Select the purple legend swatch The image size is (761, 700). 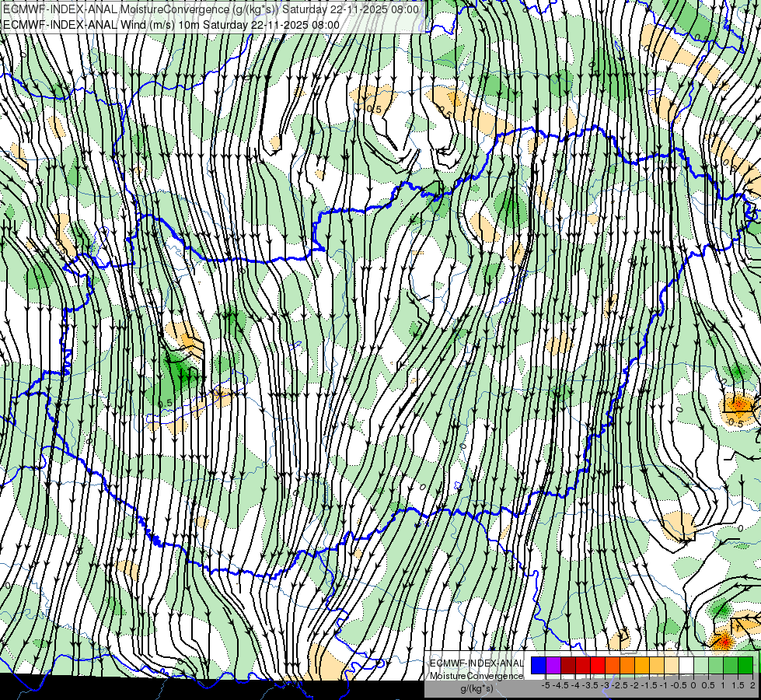click(553, 666)
